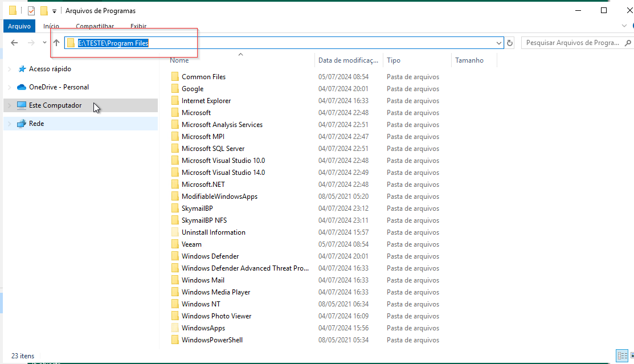Click the Forward navigation arrow

pyautogui.click(x=31, y=43)
